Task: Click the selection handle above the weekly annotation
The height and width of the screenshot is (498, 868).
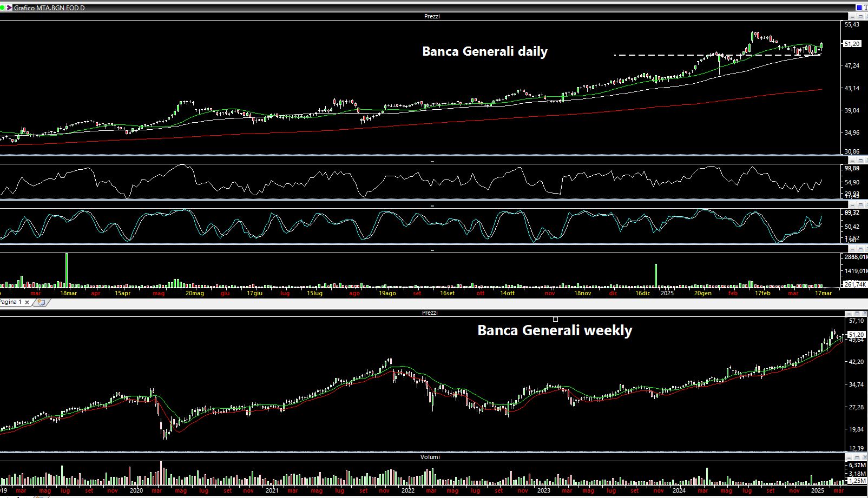Action: pyautogui.click(x=555, y=319)
